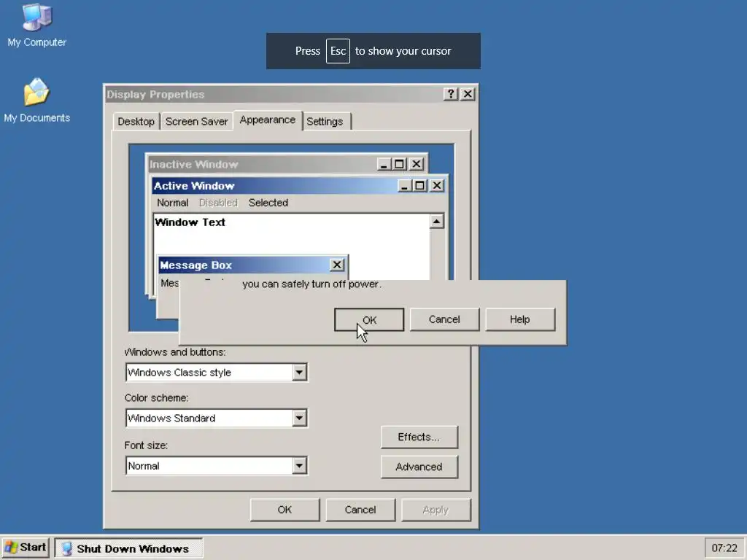Click the preview scrollbar up arrow

pyautogui.click(x=436, y=222)
